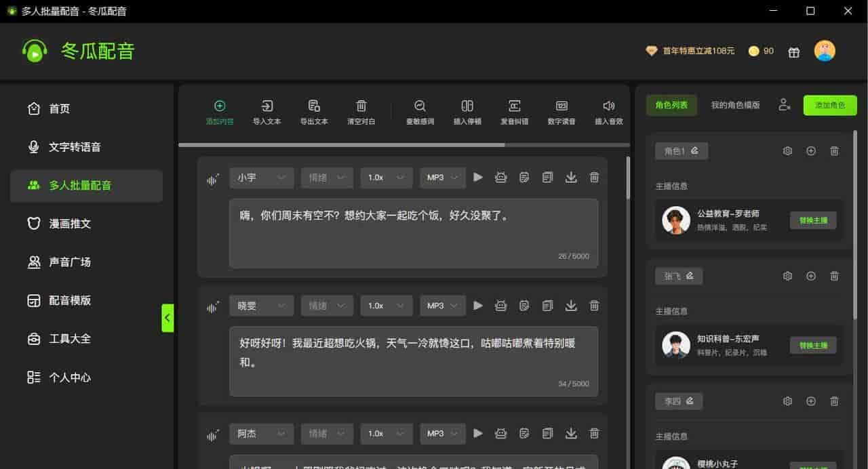Open the 晓雯 speaker dropdown

[x=262, y=306]
